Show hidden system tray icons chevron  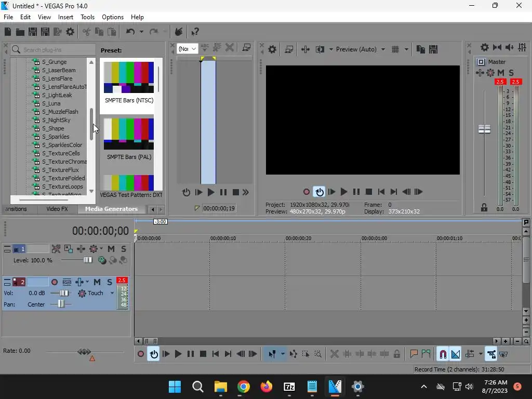point(424,387)
